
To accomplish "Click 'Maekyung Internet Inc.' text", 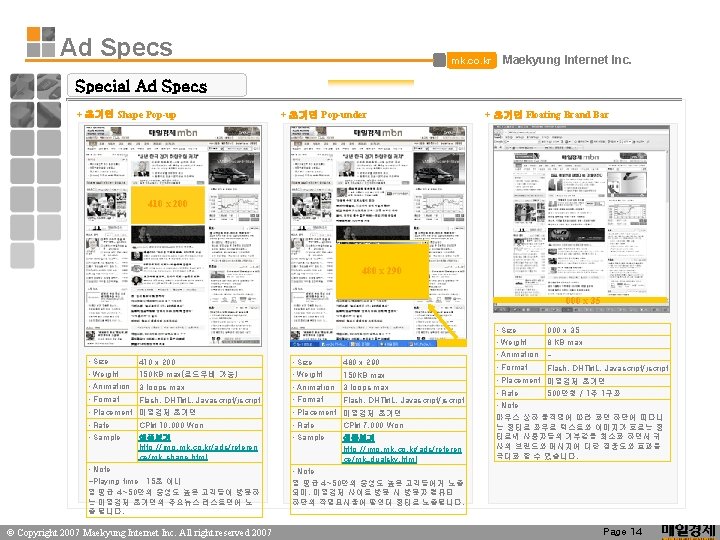I will 567,60.
